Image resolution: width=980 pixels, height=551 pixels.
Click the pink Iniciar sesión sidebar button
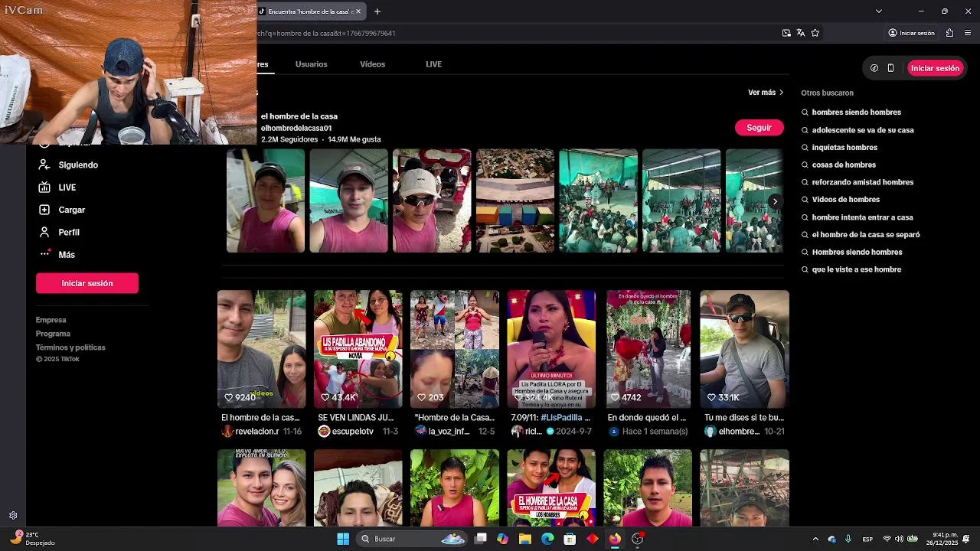pyautogui.click(x=87, y=283)
